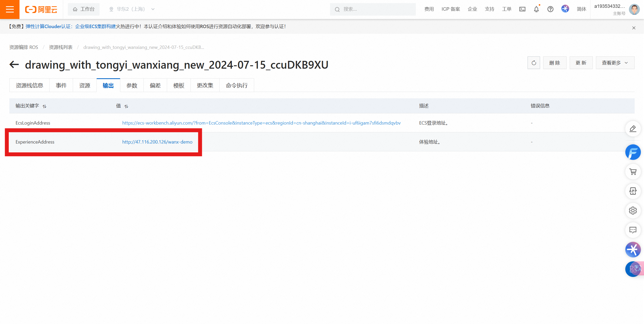Sort by output keyword column

tap(44, 106)
